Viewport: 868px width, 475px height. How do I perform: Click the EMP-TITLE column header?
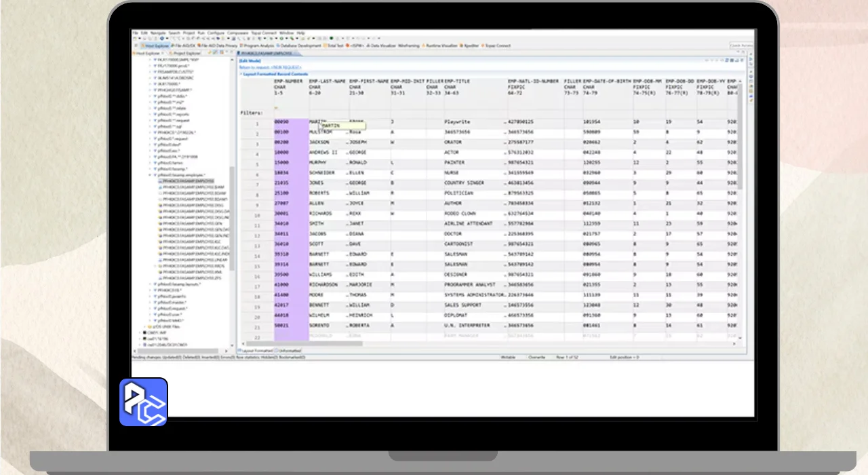click(x=458, y=81)
